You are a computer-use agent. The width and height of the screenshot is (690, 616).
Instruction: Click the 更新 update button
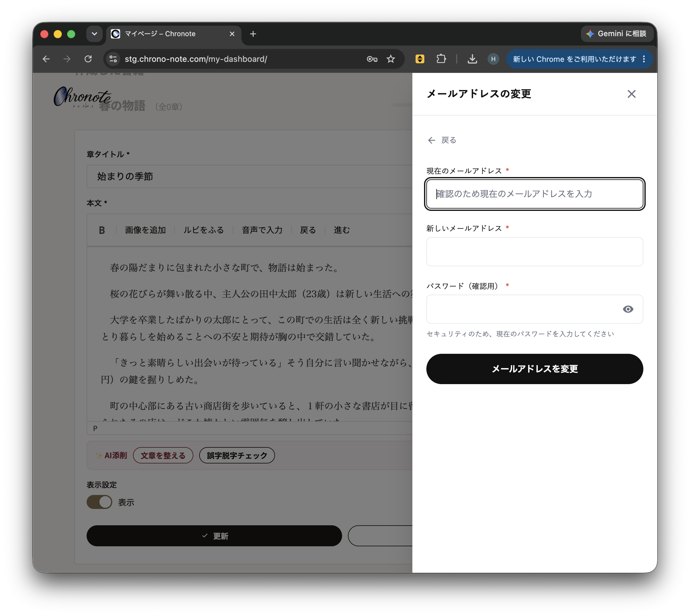[214, 536]
